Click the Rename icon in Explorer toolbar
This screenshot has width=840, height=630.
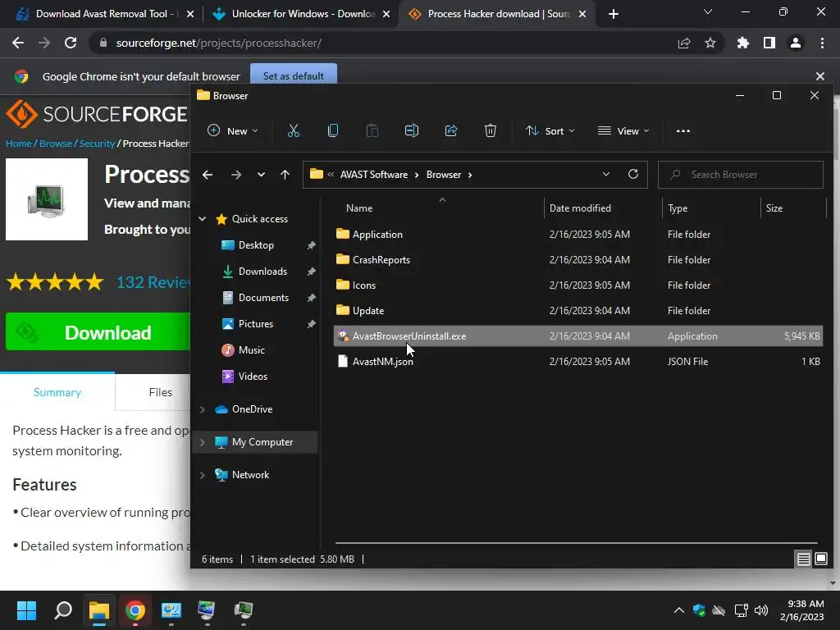pyautogui.click(x=412, y=130)
